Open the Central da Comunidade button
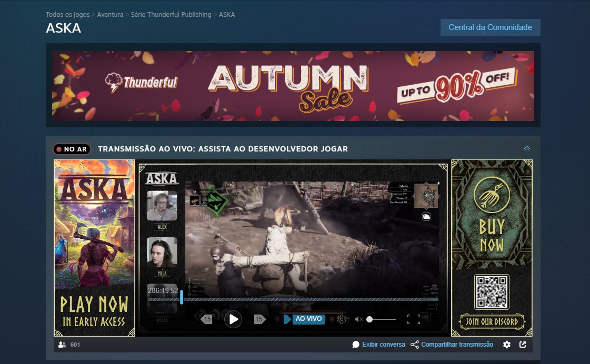 [x=491, y=27]
